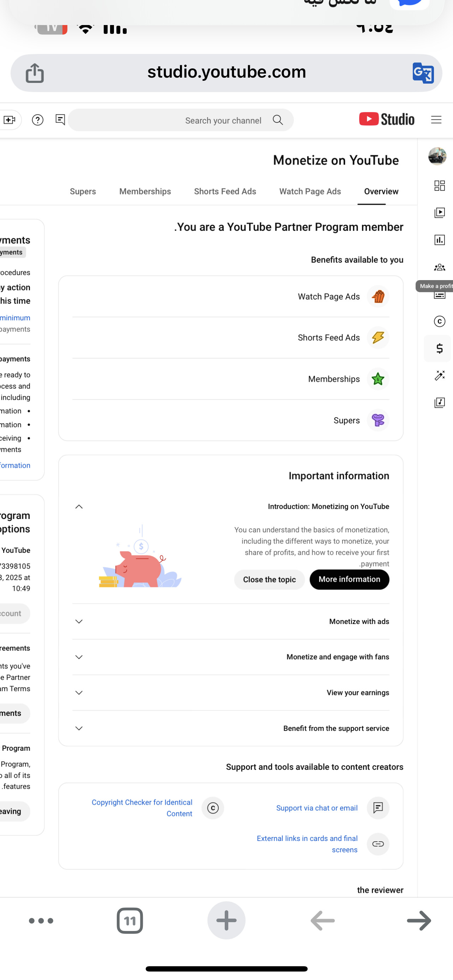Open the browser tabs counter showing 11

(x=130, y=921)
